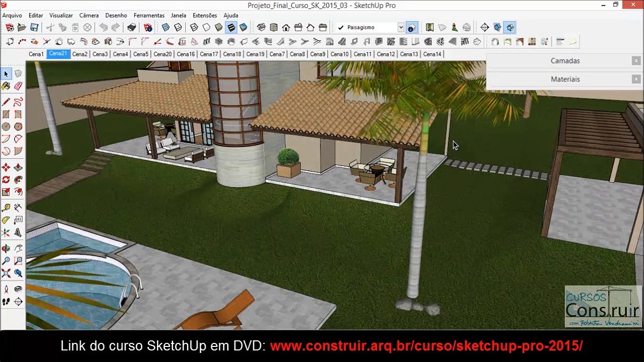The image size is (644, 362).
Task: Switch to scene tab Cena1
Action: tap(36, 54)
